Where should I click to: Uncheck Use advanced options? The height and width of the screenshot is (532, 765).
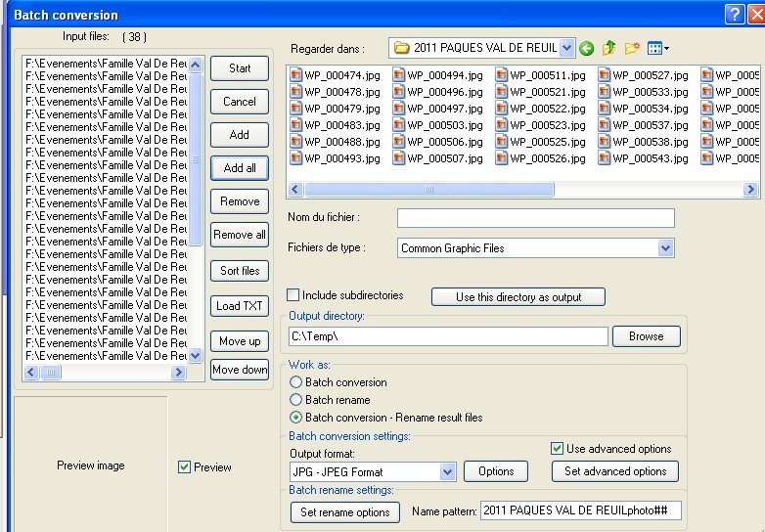click(x=557, y=449)
